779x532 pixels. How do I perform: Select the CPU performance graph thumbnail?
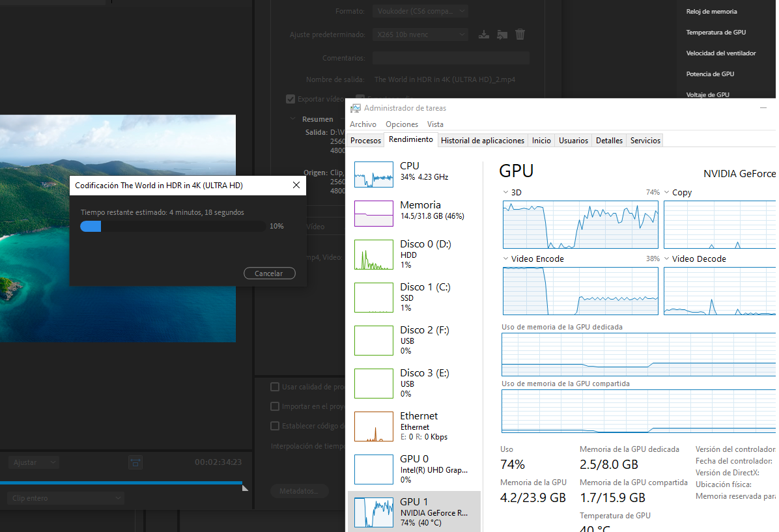click(x=373, y=175)
